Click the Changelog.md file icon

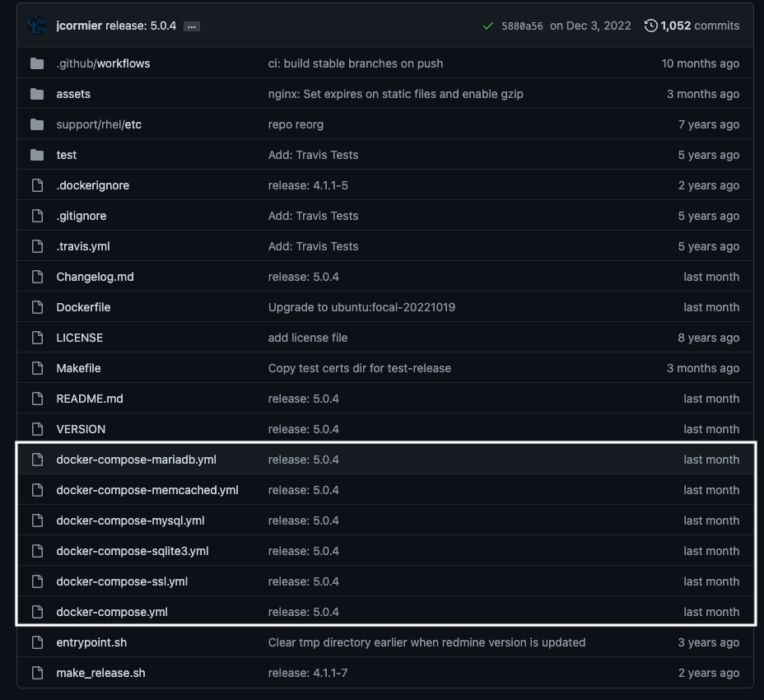[37, 277]
